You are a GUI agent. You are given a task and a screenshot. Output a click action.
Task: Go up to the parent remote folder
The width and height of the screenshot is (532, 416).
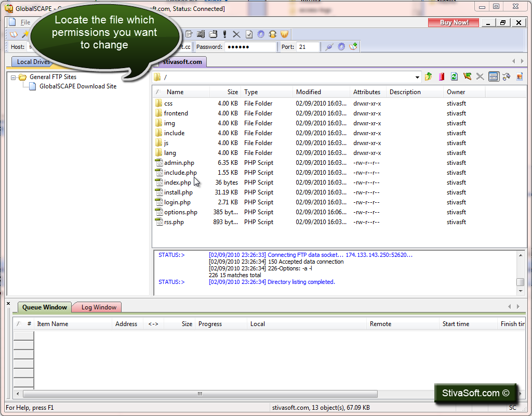tap(428, 77)
